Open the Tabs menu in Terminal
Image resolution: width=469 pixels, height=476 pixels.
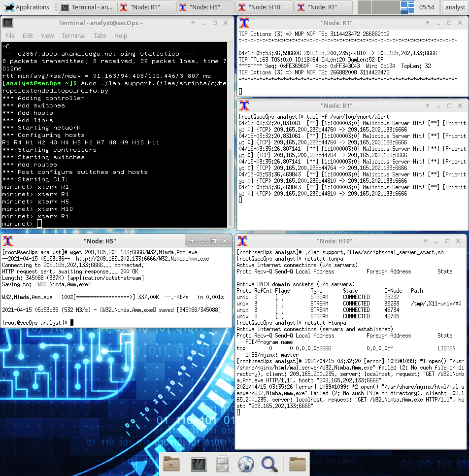(100, 35)
